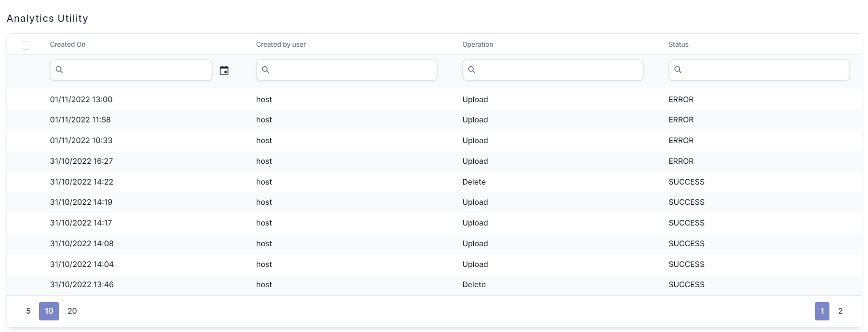Click the search icon in Status filter
The height and width of the screenshot is (332, 868).
coord(678,70)
